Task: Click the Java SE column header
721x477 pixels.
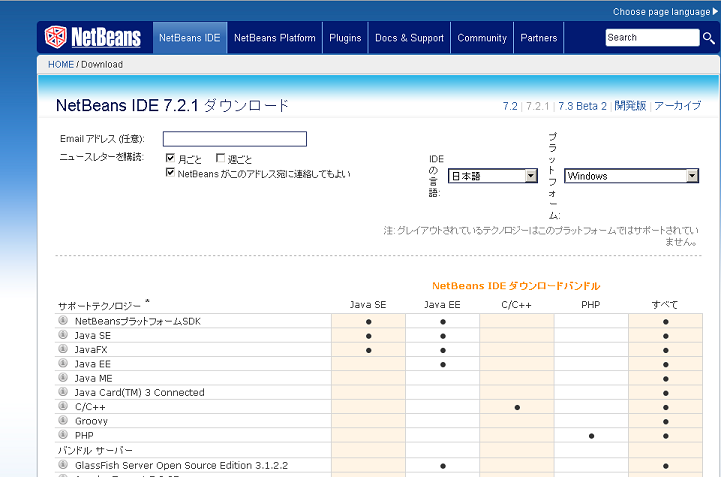Action: click(x=368, y=305)
